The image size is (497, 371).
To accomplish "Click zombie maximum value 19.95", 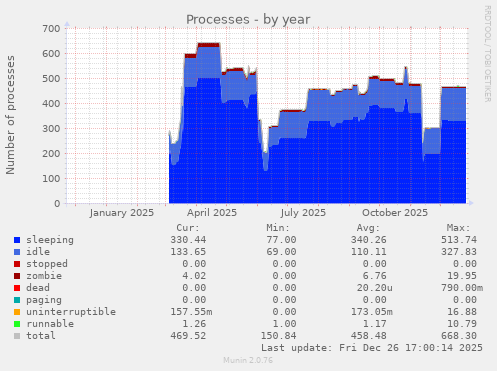I will (462, 276).
